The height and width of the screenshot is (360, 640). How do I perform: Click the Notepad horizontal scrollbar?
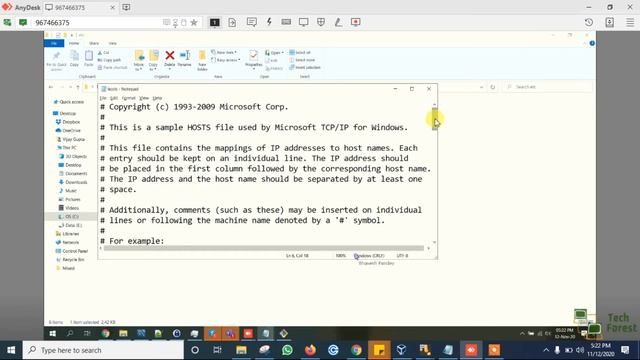[x=264, y=248]
